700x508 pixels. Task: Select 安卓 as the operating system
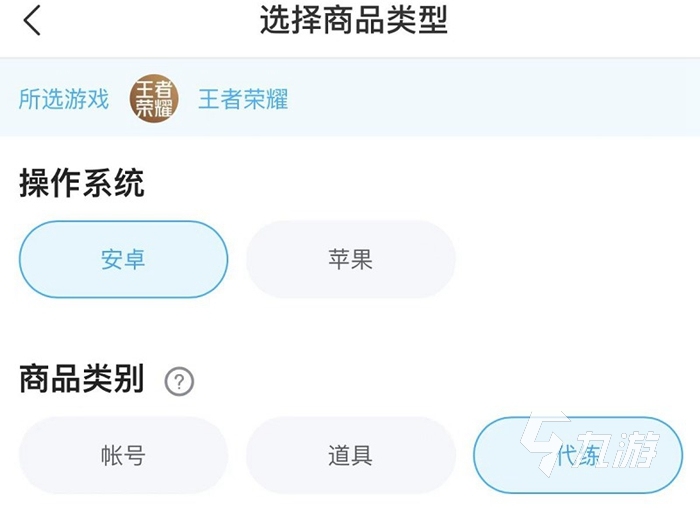pyautogui.click(x=123, y=260)
